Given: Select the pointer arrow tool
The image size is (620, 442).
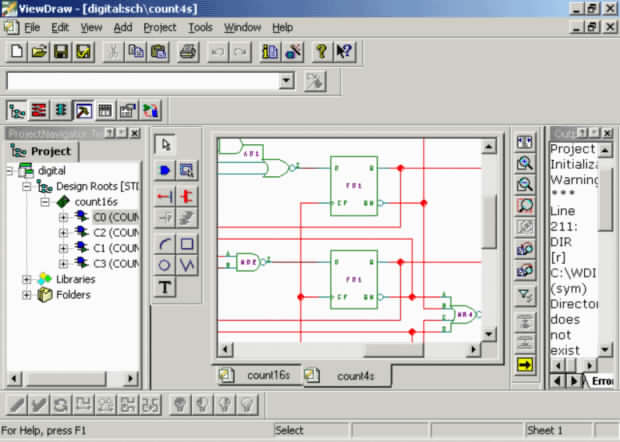Looking at the screenshot, I should (165, 145).
